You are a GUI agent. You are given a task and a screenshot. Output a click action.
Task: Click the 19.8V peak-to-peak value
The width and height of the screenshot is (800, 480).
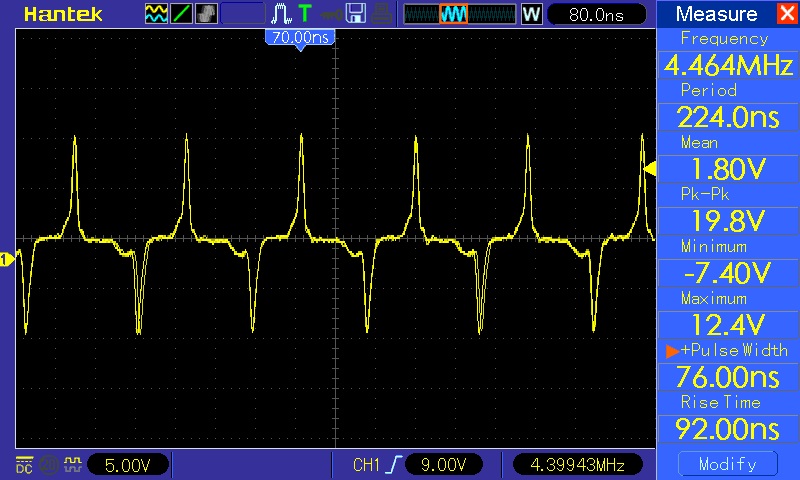click(728, 221)
